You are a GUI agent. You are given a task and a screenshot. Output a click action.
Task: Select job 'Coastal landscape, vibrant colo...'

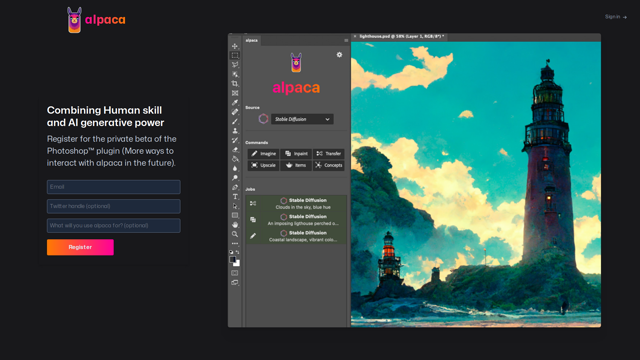pos(296,236)
